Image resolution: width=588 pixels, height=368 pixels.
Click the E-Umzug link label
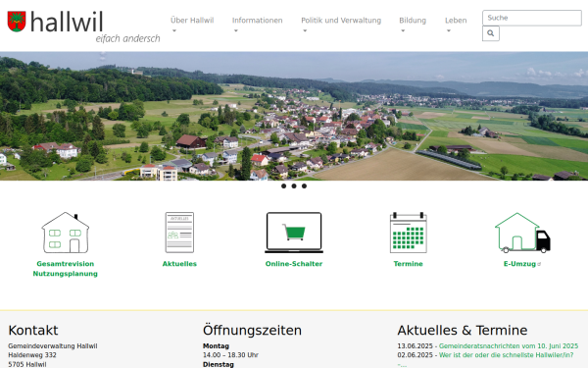pos(519,264)
